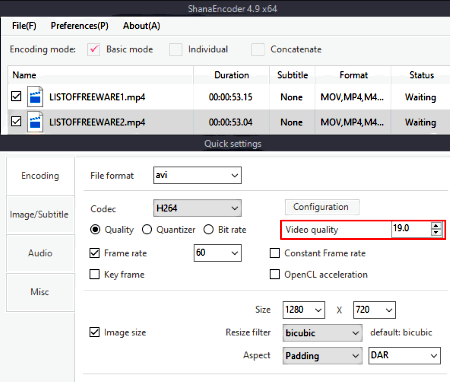Viewport: 450px width, 382px height.
Task: Click the Status column header
Action: coord(421,75)
